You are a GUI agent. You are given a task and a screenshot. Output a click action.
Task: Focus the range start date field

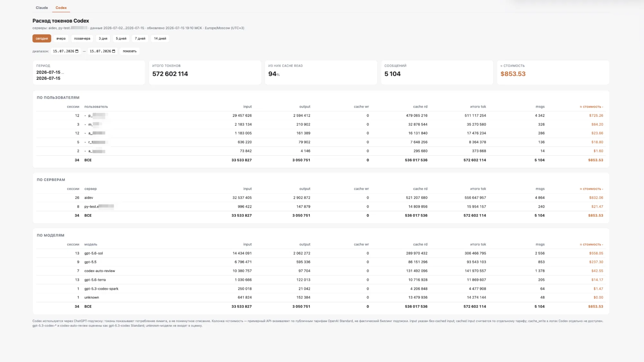tap(66, 51)
